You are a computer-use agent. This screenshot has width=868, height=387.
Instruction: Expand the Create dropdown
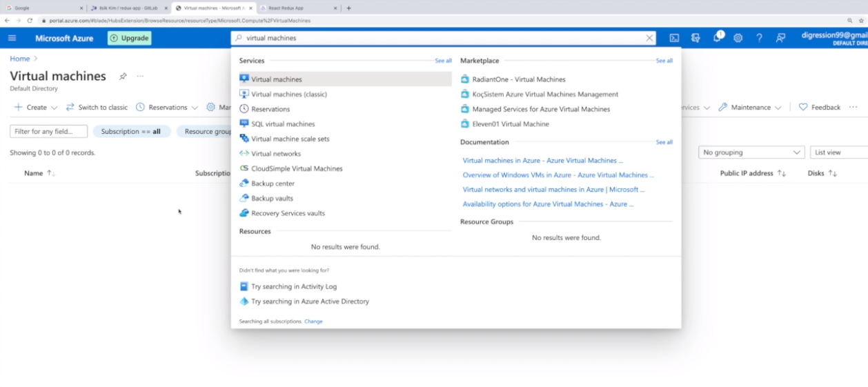tap(36, 108)
